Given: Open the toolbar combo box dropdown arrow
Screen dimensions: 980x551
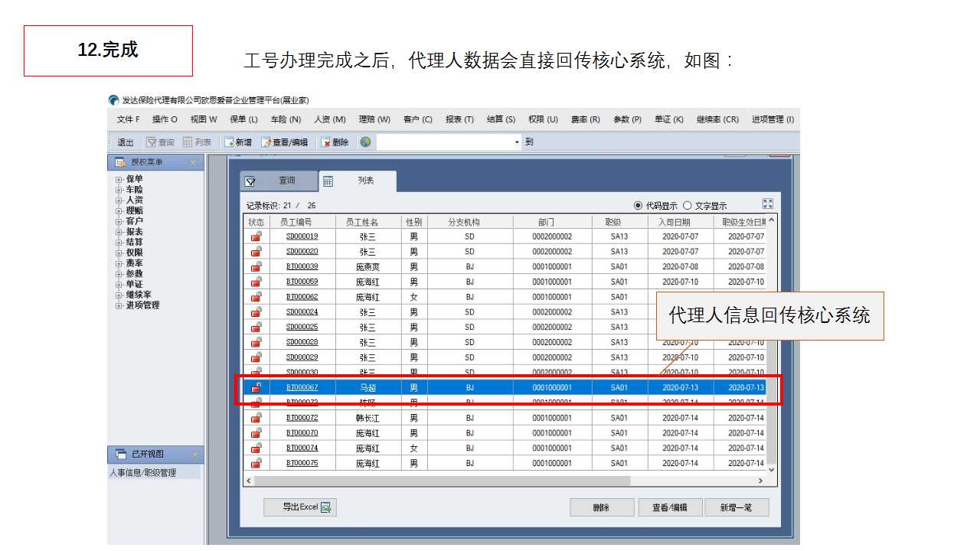Looking at the screenshot, I should tap(517, 142).
